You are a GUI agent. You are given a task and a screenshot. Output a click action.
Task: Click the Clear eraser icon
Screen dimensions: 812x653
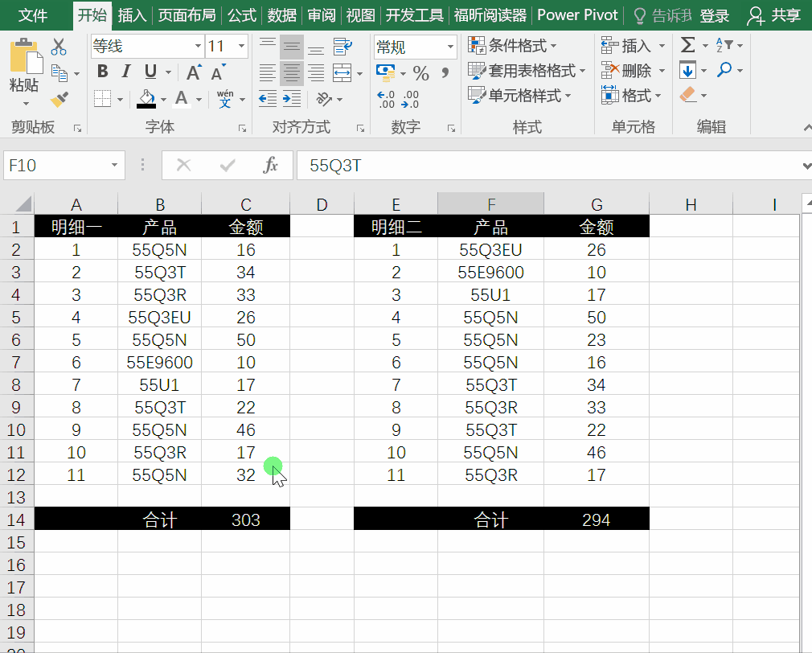687,95
